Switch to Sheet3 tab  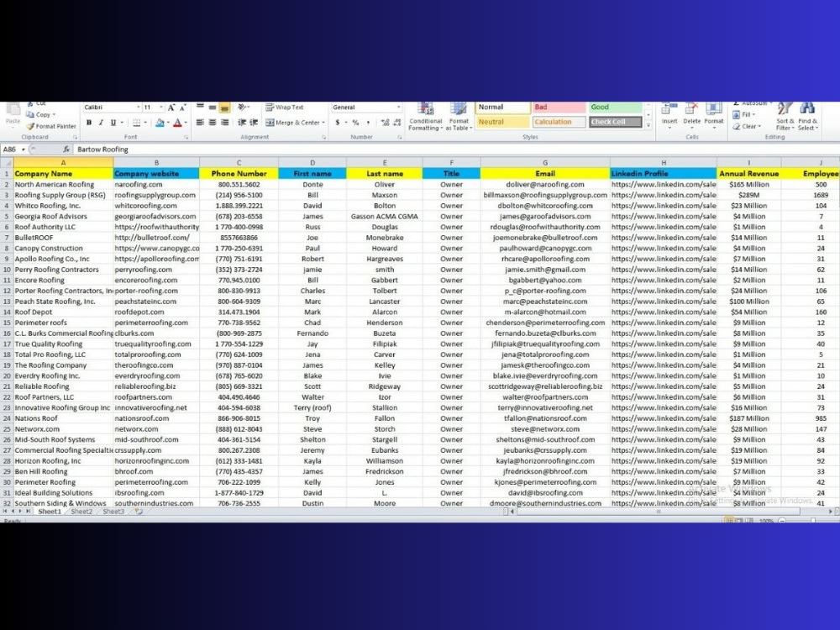pyautogui.click(x=113, y=512)
